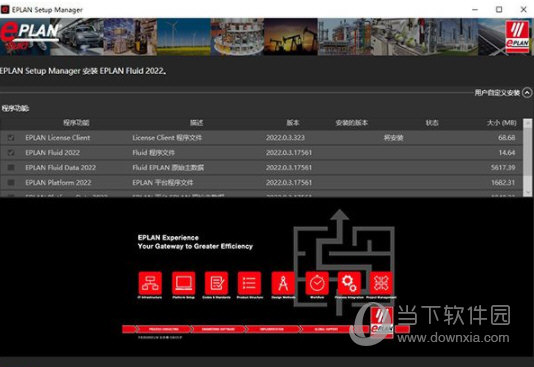The width and height of the screenshot is (534, 367).
Task: Sort by the 状态 column header
Action: [x=432, y=123]
